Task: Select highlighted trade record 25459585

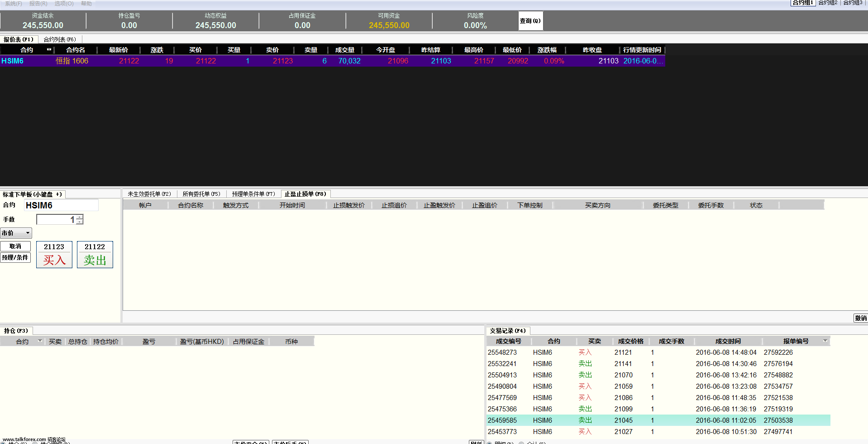Action: point(658,420)
